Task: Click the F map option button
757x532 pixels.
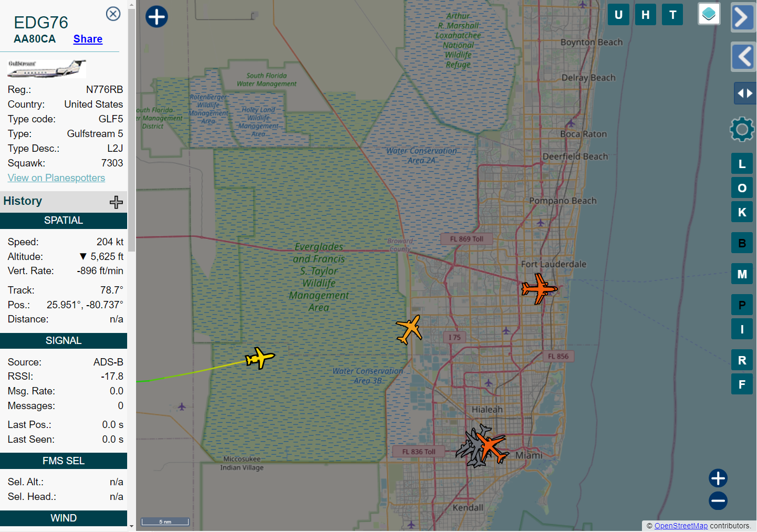Action: pos(742,384)
